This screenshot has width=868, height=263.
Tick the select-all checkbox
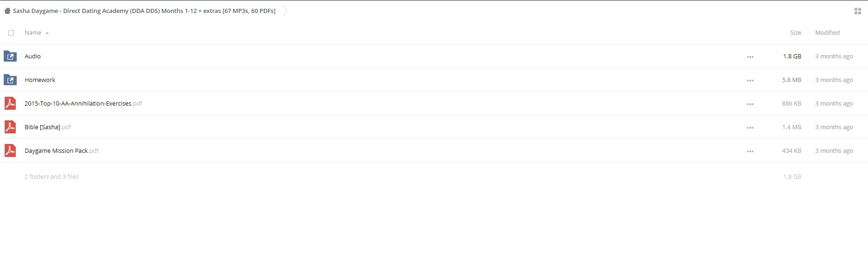[11, 33]
